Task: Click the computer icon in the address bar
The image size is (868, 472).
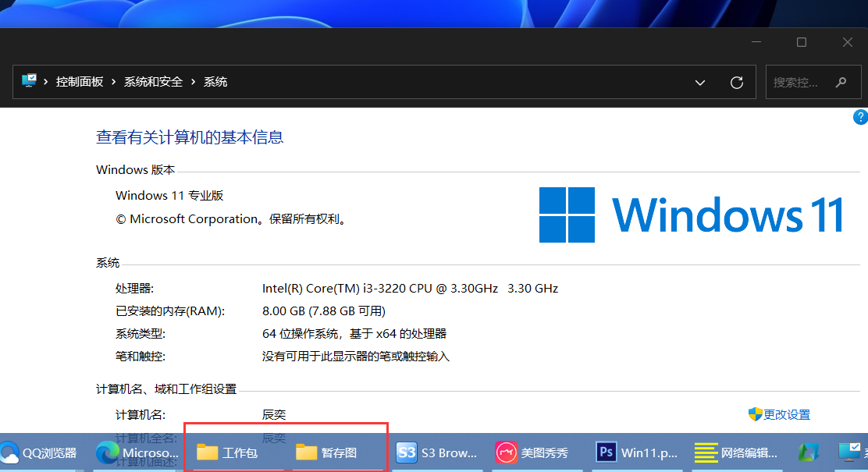Action: click(30, 81)
